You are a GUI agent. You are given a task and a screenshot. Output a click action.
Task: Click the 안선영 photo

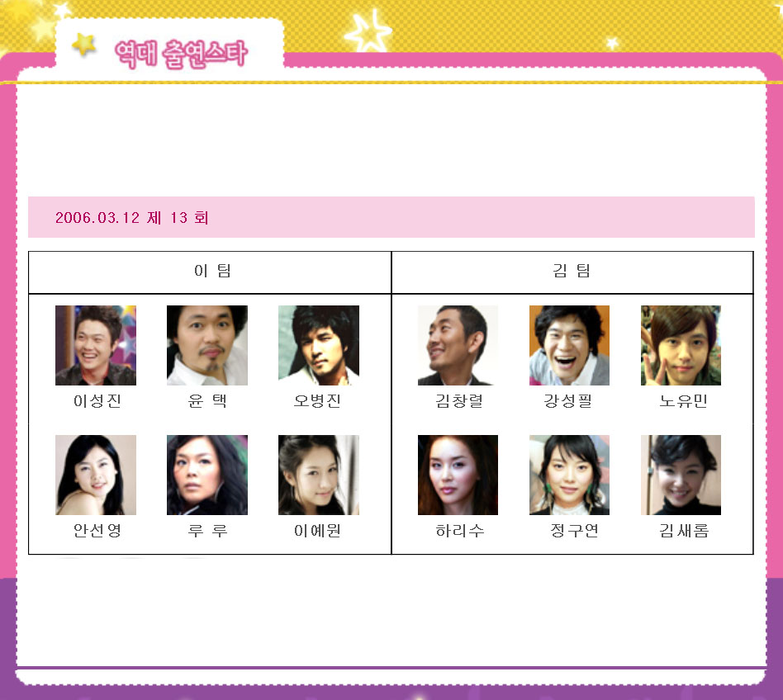pyautogui.click(x=95, y=475)
